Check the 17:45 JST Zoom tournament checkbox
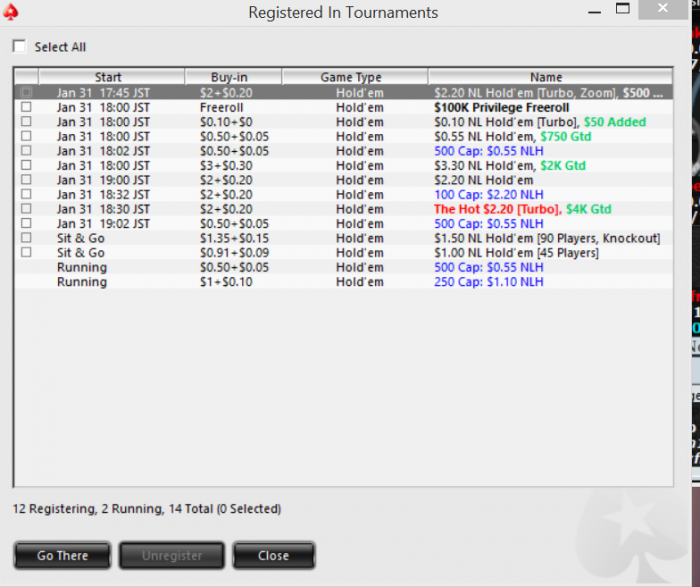 click(x=26, y=92)
